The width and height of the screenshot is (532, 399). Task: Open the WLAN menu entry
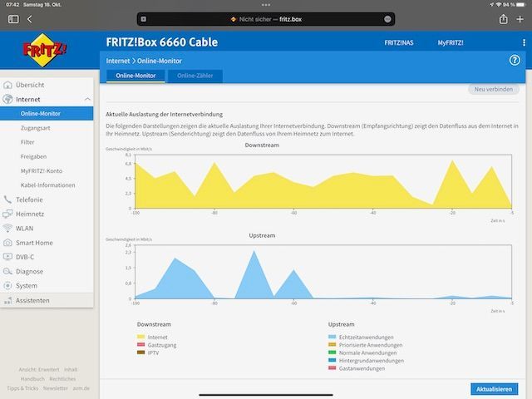pyautogui.click(x=24, y=229)
